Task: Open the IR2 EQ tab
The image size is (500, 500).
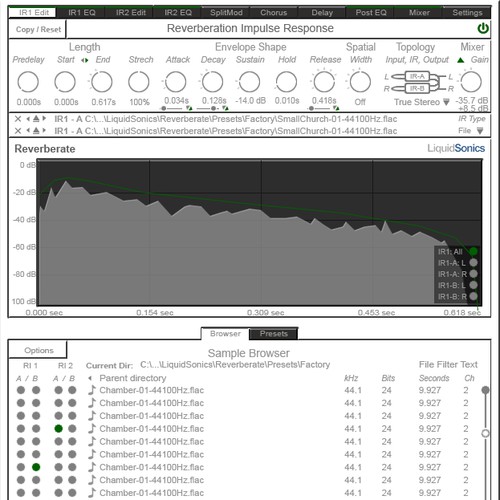Action: point(178,13)
